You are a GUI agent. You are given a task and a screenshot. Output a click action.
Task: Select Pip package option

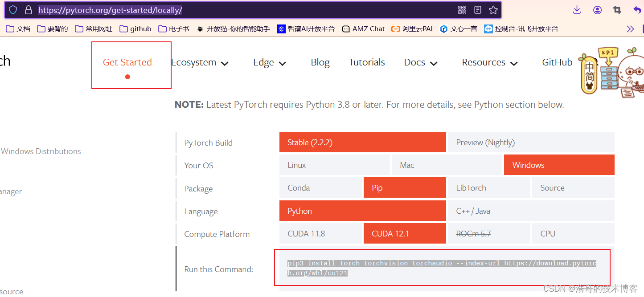click(405, 187)
